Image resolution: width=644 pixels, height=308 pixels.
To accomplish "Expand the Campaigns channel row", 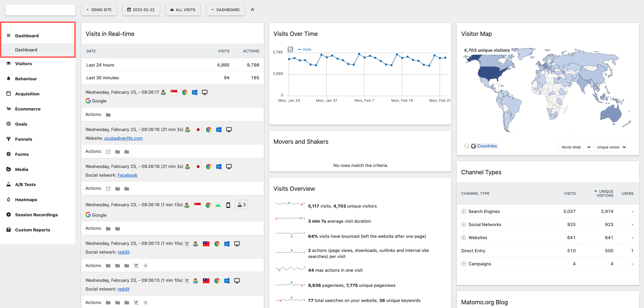I will tap(464, 264).
